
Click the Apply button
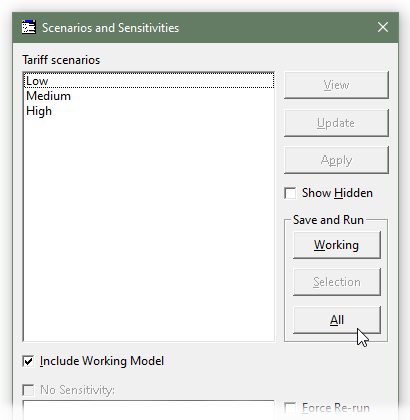click(336, 160)
